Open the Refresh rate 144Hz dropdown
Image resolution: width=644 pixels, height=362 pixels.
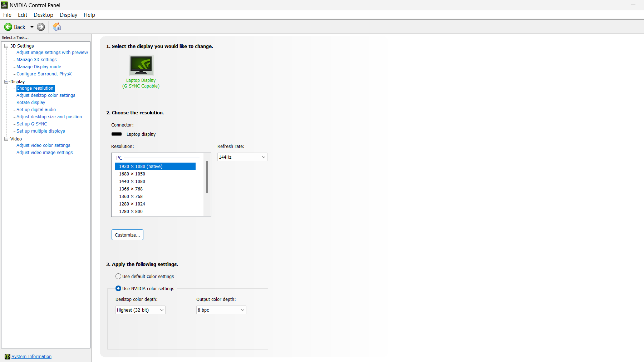(242, 157)
